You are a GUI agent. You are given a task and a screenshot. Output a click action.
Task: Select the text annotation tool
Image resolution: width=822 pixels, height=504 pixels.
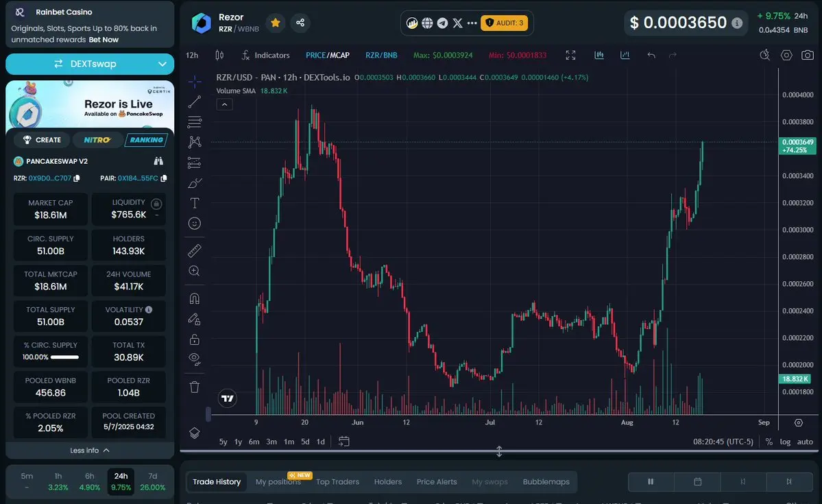195,203
